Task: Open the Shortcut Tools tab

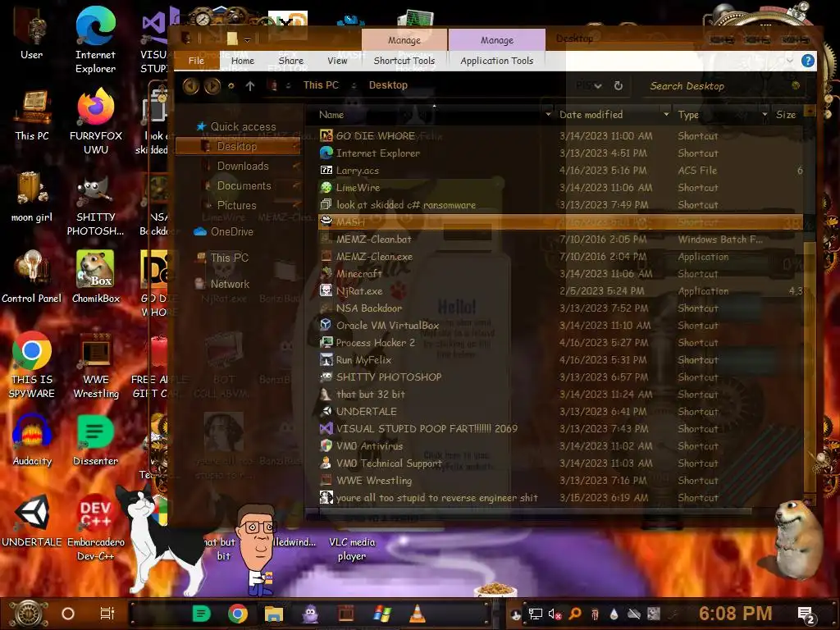Action: 404,61
